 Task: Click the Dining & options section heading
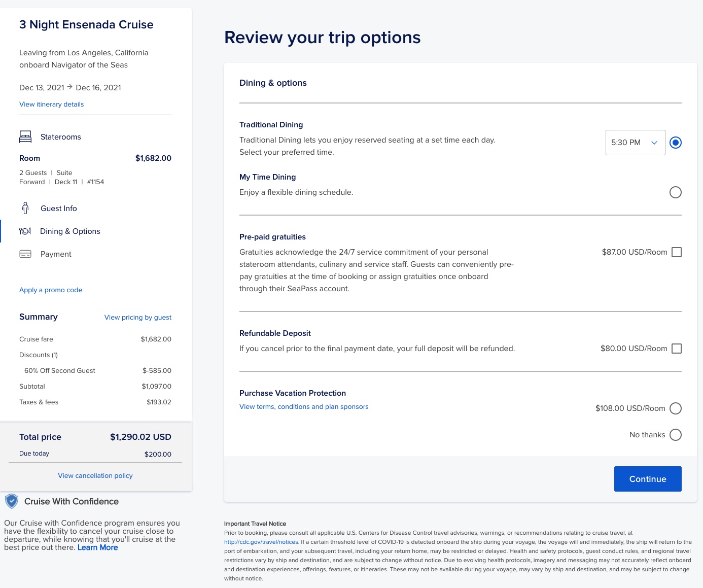point(273,83)
